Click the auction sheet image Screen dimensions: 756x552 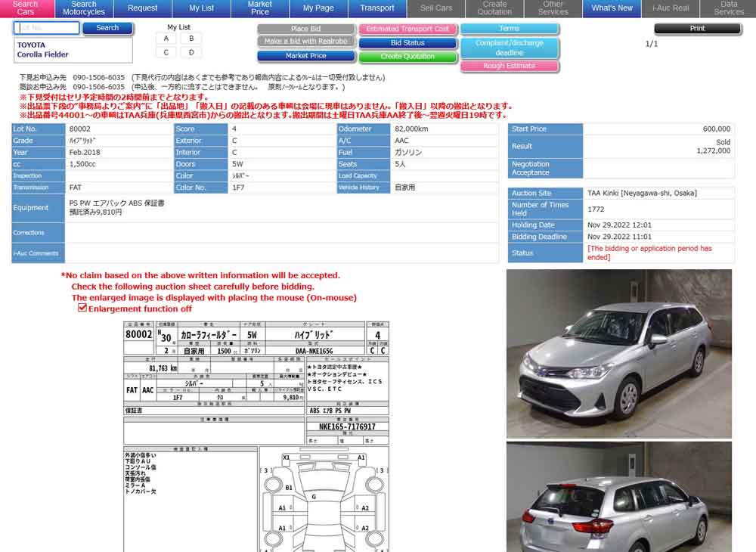(x=256, y=436)
